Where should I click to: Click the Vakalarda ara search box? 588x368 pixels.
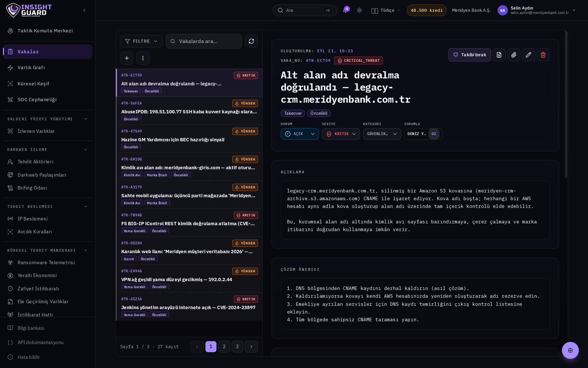[x=204, y=41]
